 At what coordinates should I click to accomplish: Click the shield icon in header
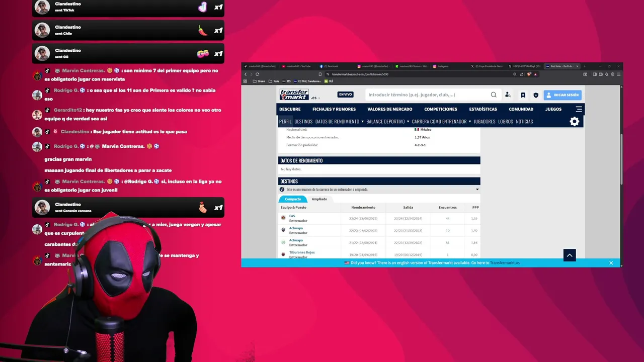coord(536,95)
